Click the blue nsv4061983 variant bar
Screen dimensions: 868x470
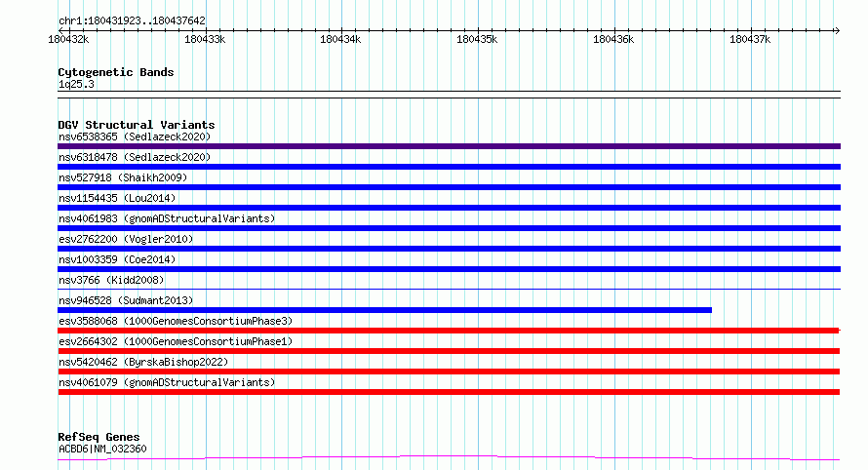[449, 228]
